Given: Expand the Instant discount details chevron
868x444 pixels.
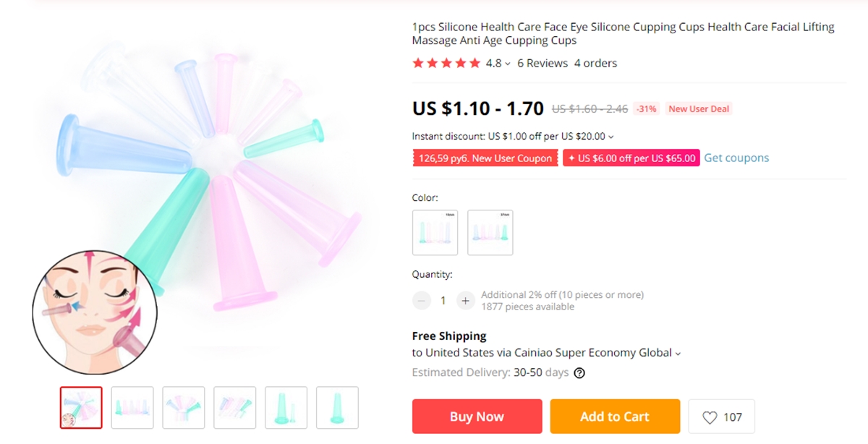Looking at the screenshot, I should [x=611, y=137].
